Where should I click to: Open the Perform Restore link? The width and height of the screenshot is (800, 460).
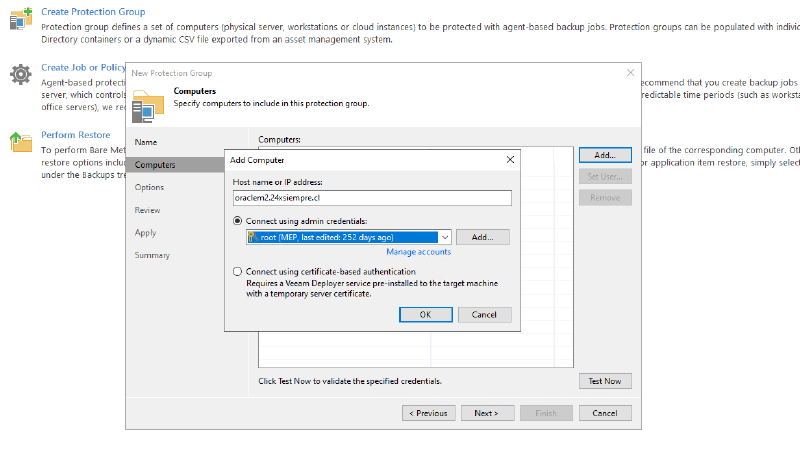(x=76, y=135)
